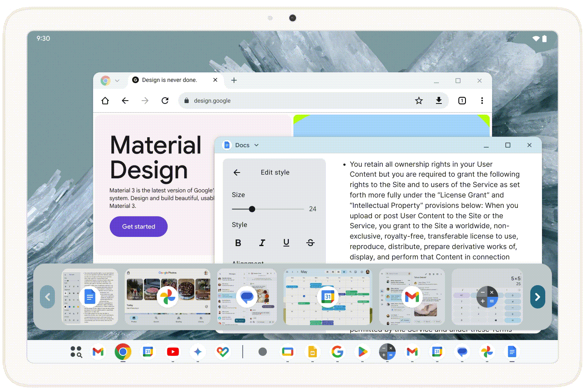Go back from the Edit style panel
This screenshot has height=392, width=586.
(237, 173)
